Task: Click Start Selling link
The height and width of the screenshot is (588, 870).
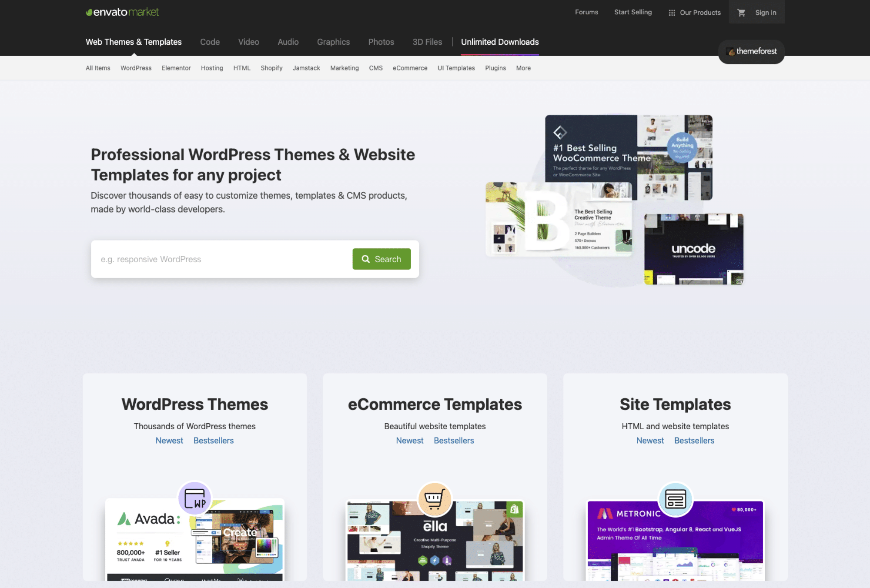Action: [x=633, y=12]
